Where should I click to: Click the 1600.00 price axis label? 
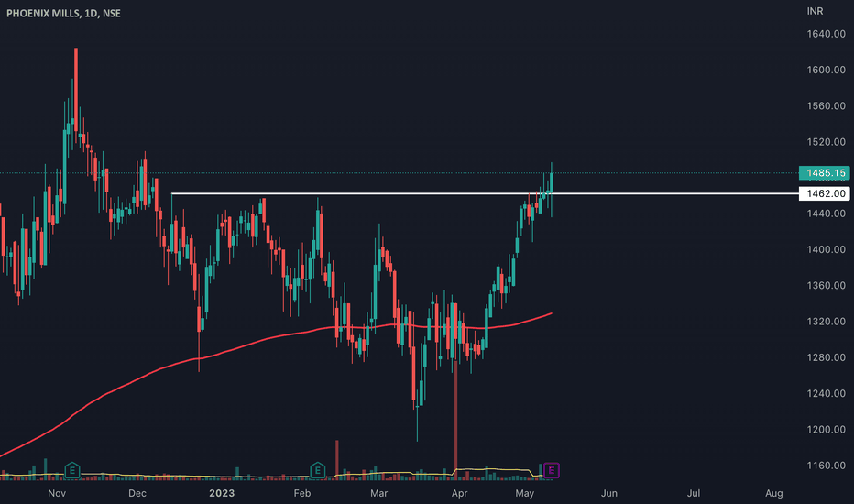(826, 70)
